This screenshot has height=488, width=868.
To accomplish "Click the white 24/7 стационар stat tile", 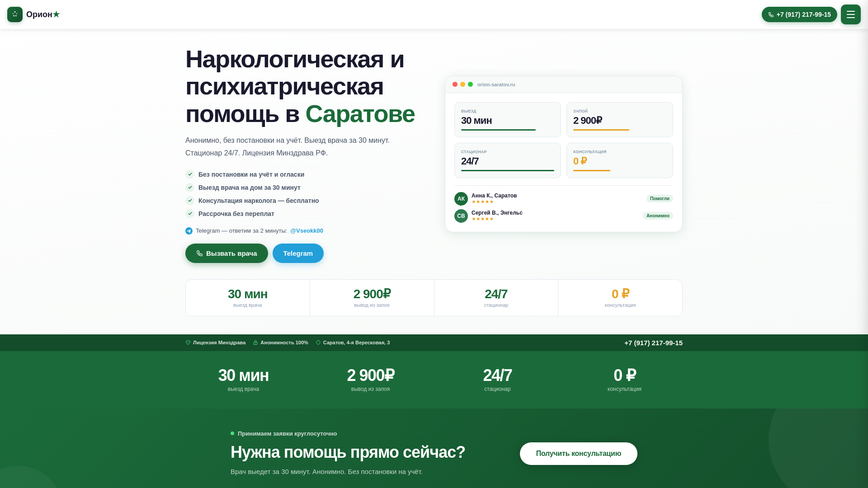I will point(496,298).
